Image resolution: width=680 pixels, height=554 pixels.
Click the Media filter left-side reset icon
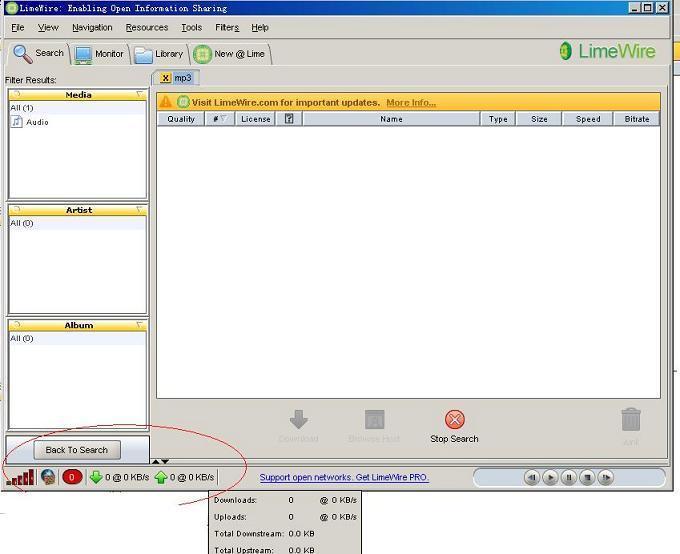[16, 94]
